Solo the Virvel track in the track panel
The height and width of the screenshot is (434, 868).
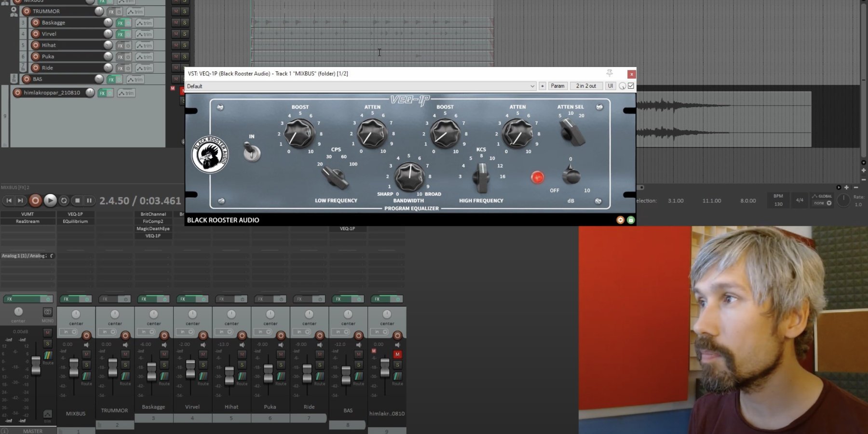click(184, 34)
